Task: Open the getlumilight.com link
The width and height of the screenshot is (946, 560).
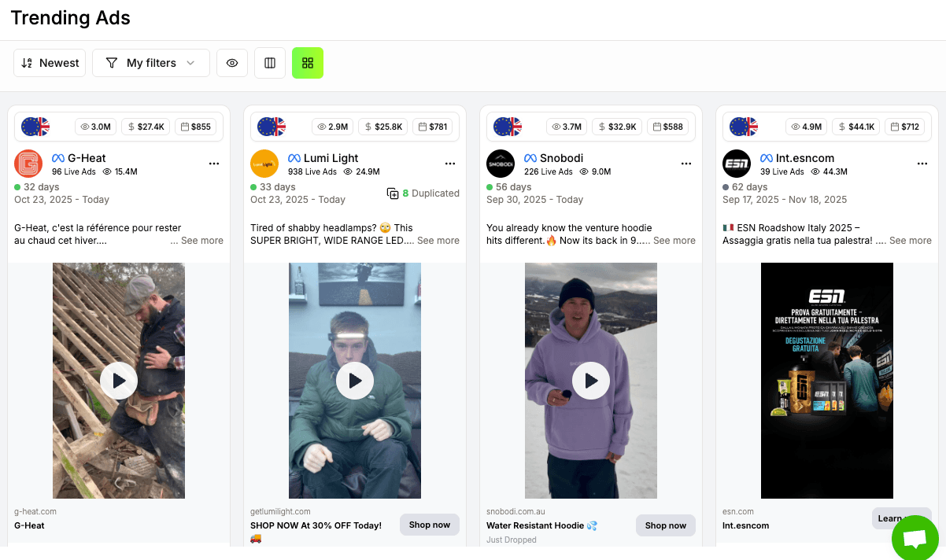Action: 279,510
